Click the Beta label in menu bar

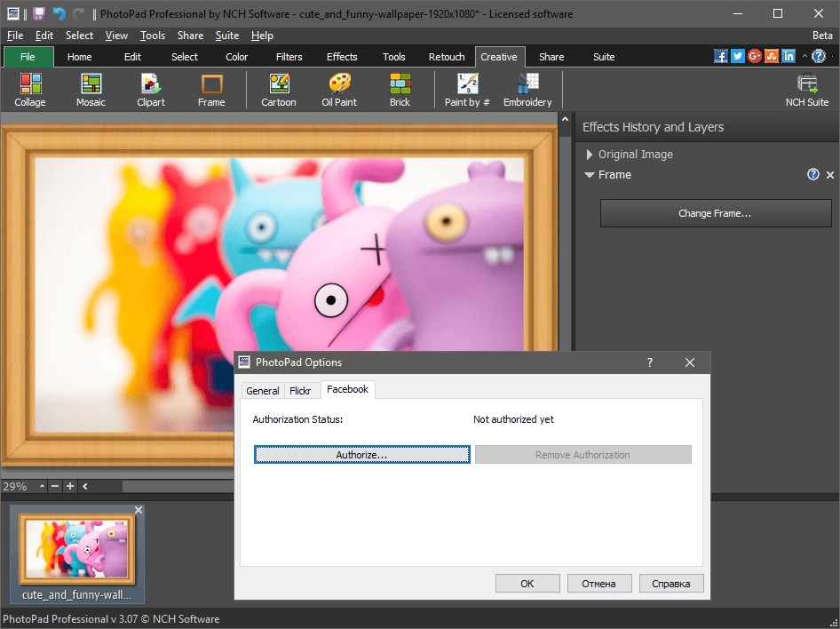(822, 36)
